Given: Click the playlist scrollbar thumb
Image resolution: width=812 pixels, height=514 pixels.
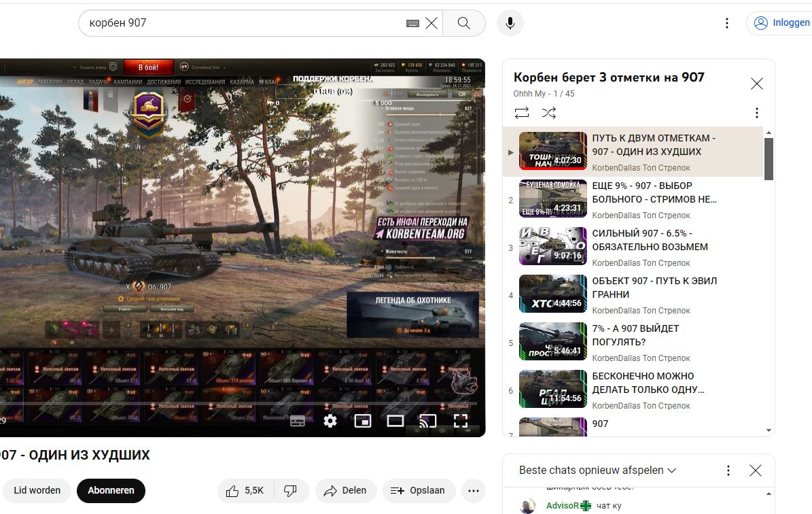Looking at the screenshot, I should (769, 159).
